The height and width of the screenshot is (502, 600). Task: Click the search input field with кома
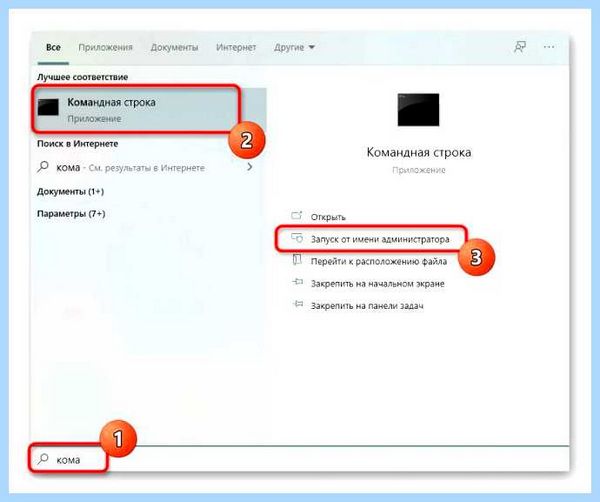click(299, 460)
